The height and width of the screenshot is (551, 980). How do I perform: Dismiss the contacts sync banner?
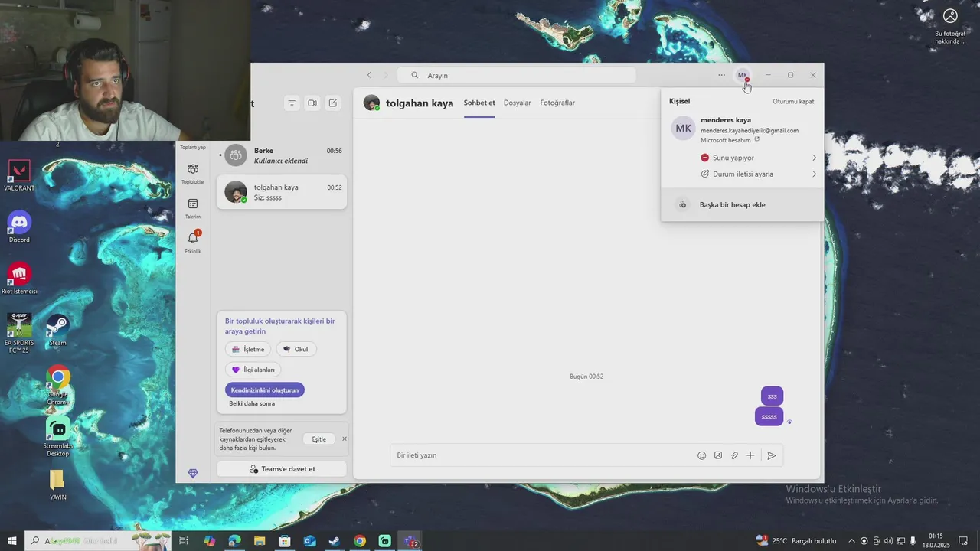[345, 439]
